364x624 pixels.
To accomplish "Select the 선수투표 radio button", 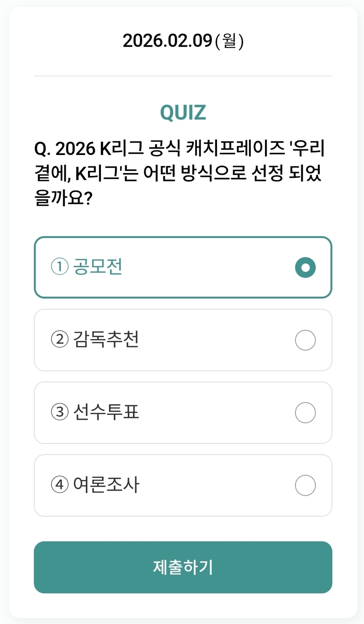I will click(x=305, y=413).
